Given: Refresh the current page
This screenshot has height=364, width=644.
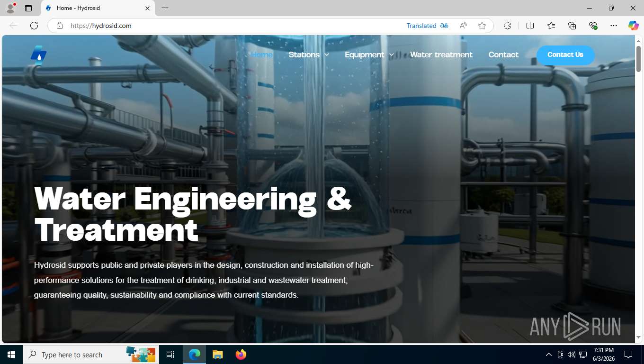Looking at the screenshot, I should coord(34,26).
